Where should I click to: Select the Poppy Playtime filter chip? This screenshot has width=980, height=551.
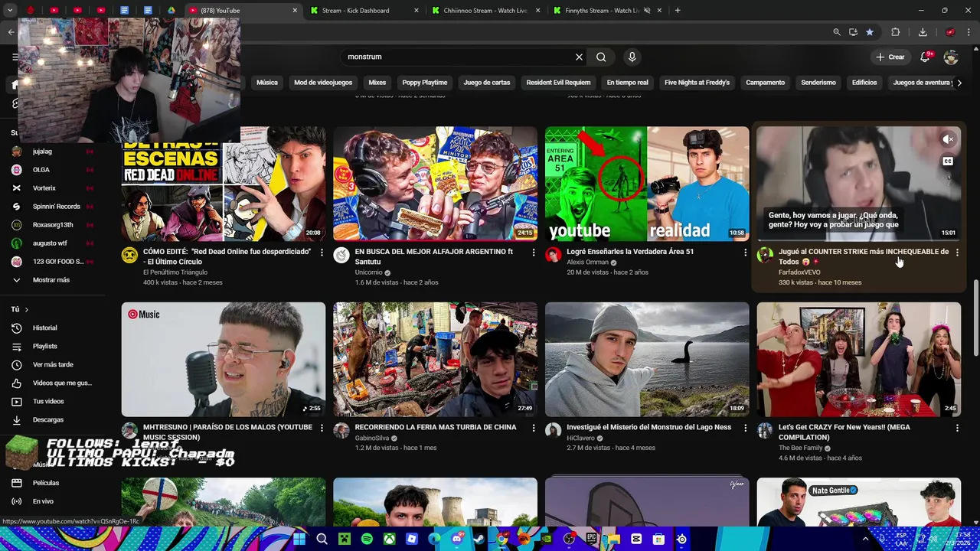425,83
